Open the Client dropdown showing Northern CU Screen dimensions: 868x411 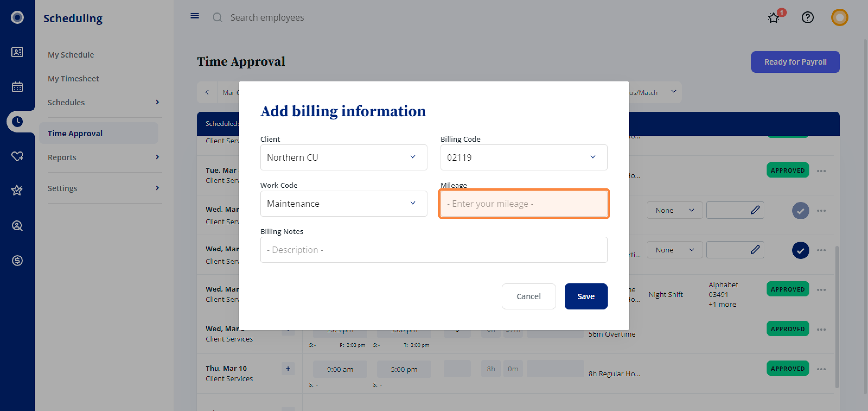[x=344, y=157]
